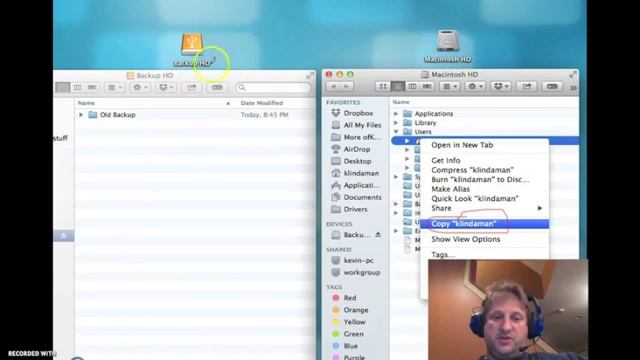
Task: Click Share button in Backup HD toolbar
Action: [x=191, y=87]
